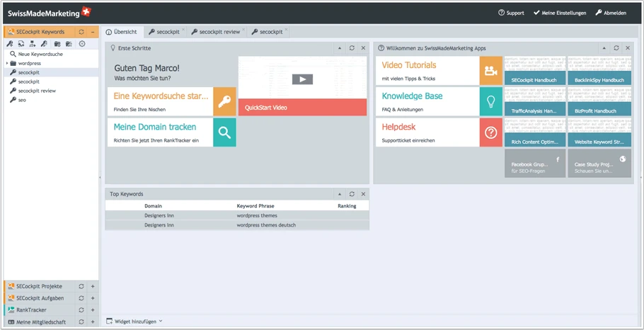
Task: Click the SwissMadeMarketing logo
Action: [x=49, y=13]
